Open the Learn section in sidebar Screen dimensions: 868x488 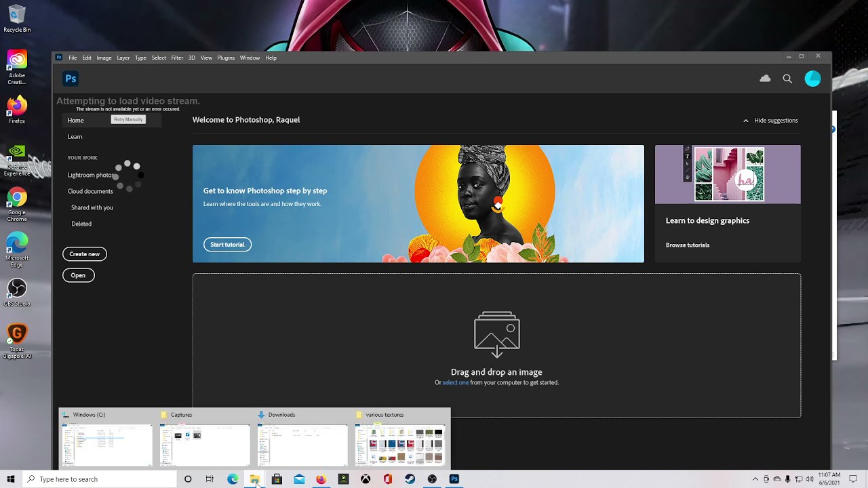(x=75, y=137)
